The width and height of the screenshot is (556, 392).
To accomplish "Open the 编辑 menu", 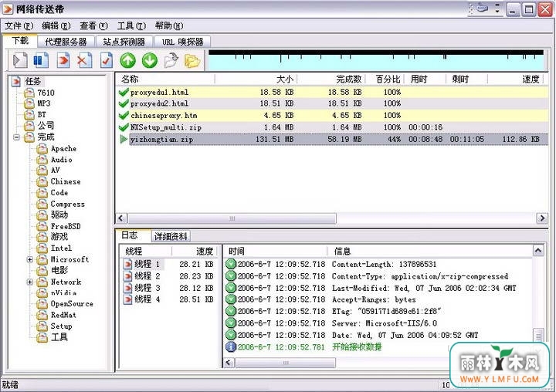I will point(56,26).
